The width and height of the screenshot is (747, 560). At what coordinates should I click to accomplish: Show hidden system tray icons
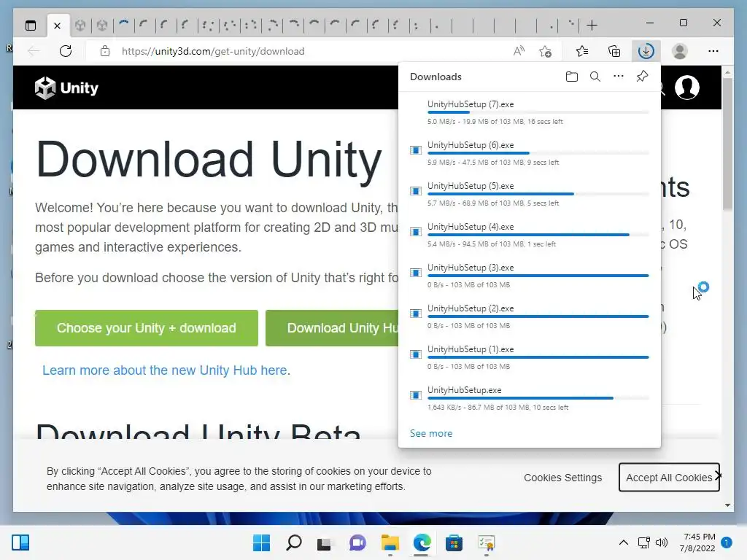(623, 542)
